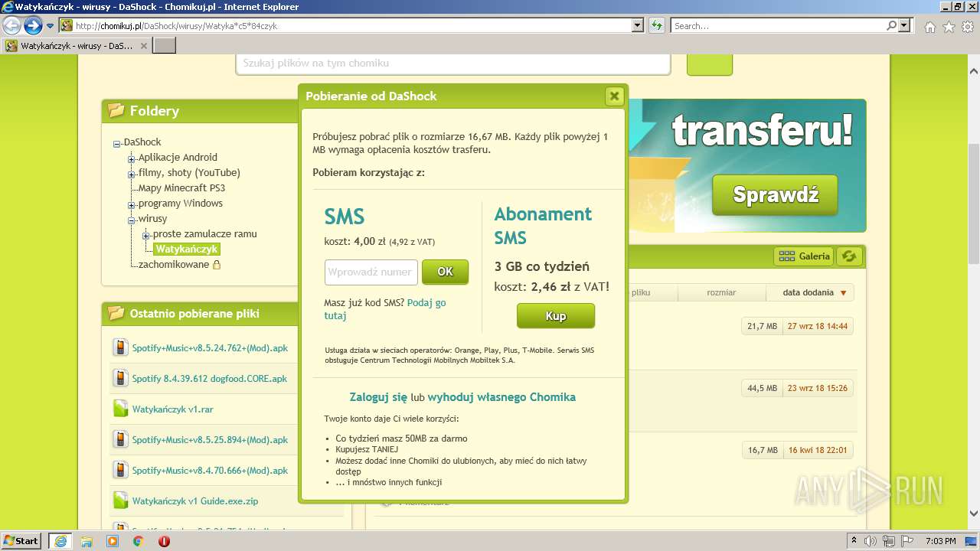Viewport: 980px width, 551px height.
Task: Click the '27 wrz 18 14:44' date entry
Action: (x=818, y=326)
